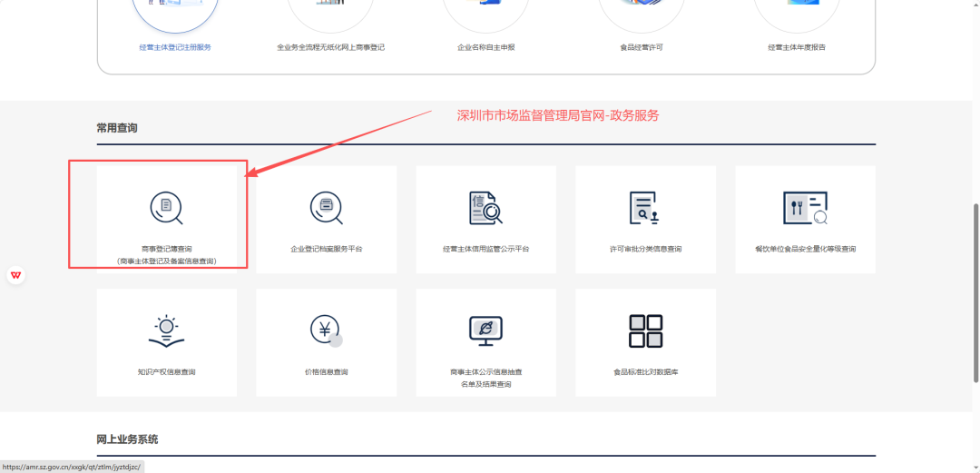Click the 知识产权信息查询 label
This screenshot has width=980, height=473.
pos(166,371)
